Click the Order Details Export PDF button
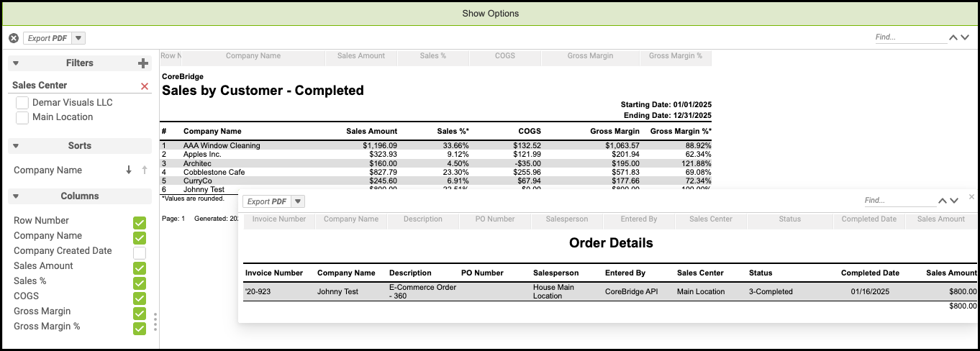 pos(267,201)
